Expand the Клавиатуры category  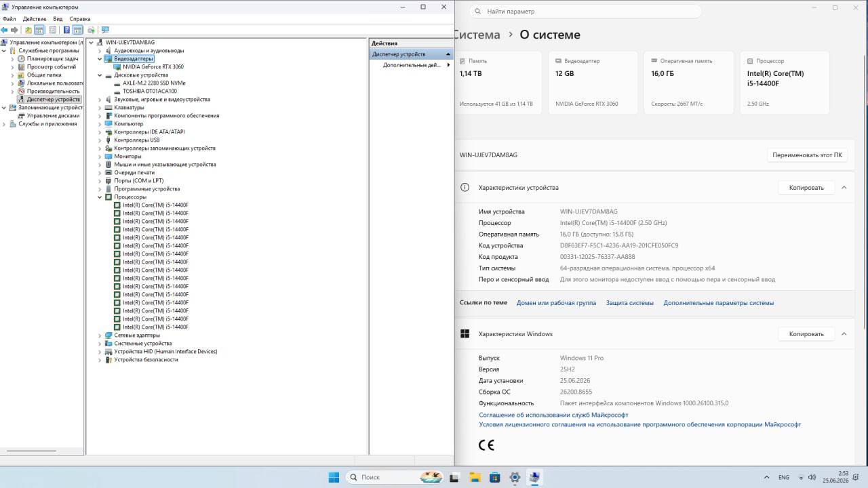tap(100, 108)
